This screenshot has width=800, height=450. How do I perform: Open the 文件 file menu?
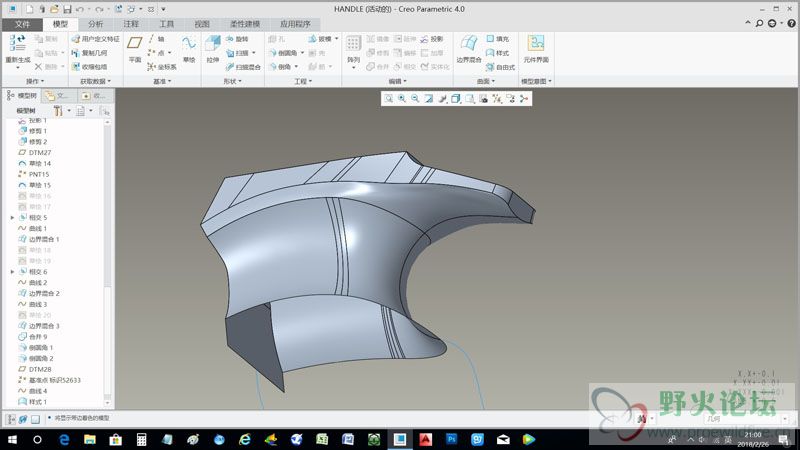click(x=22, y=24)
